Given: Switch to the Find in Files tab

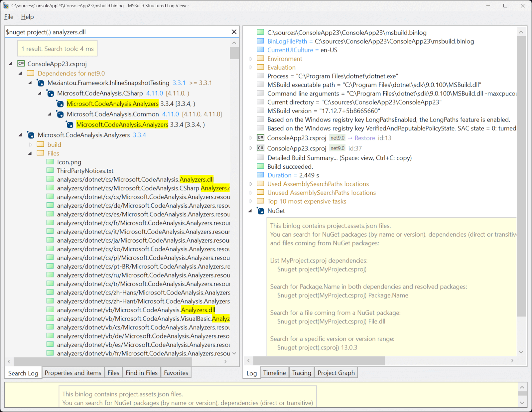Looking at the screenshot, I should tap(141, 372).
